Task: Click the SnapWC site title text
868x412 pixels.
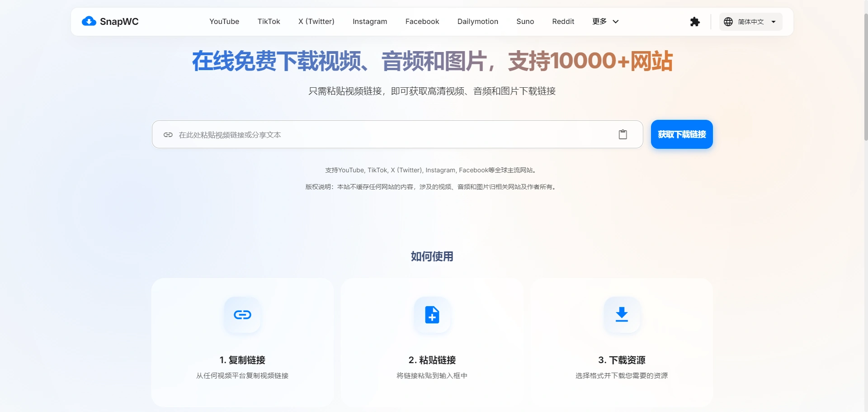Action: click(119, 21)
